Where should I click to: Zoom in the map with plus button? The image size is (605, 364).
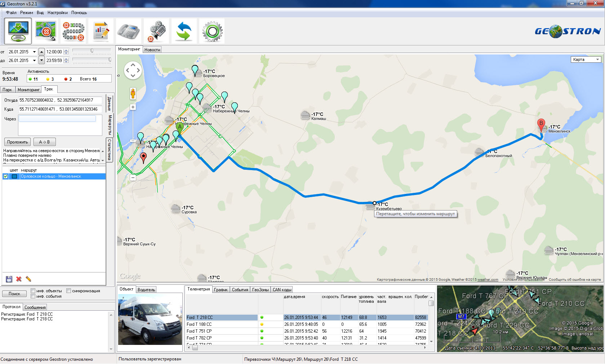click(133, 107)
